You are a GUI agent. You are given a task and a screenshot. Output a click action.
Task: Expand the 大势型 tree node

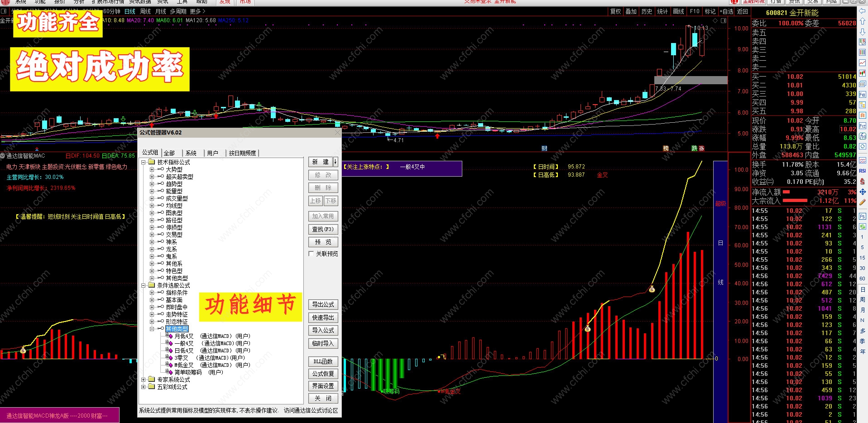152,169
